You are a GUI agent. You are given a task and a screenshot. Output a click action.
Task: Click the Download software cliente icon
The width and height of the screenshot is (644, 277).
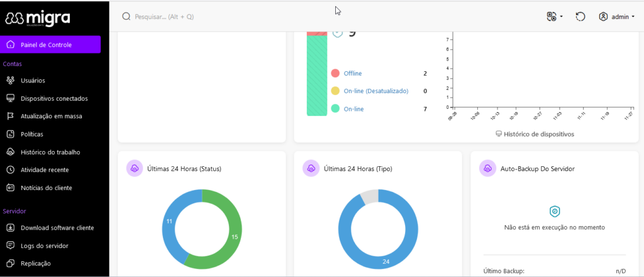pos(10,228)
